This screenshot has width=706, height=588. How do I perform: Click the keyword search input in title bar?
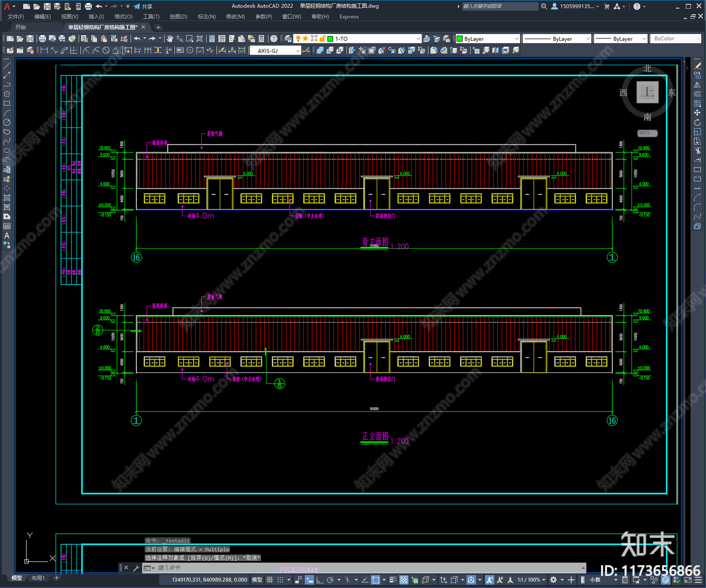[x=500, y=6]
